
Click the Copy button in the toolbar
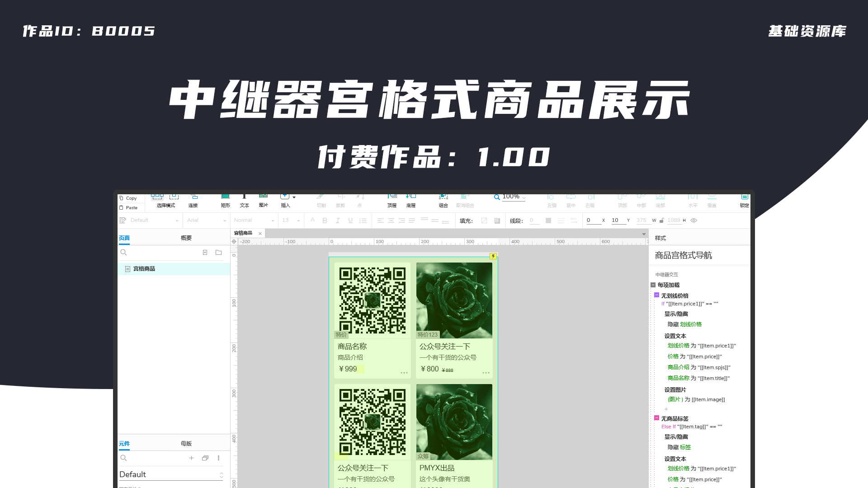pos(128,198)
